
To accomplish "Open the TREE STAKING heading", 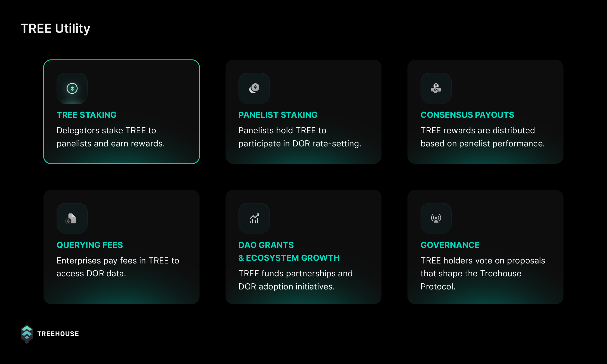I will tap(87, 115).
